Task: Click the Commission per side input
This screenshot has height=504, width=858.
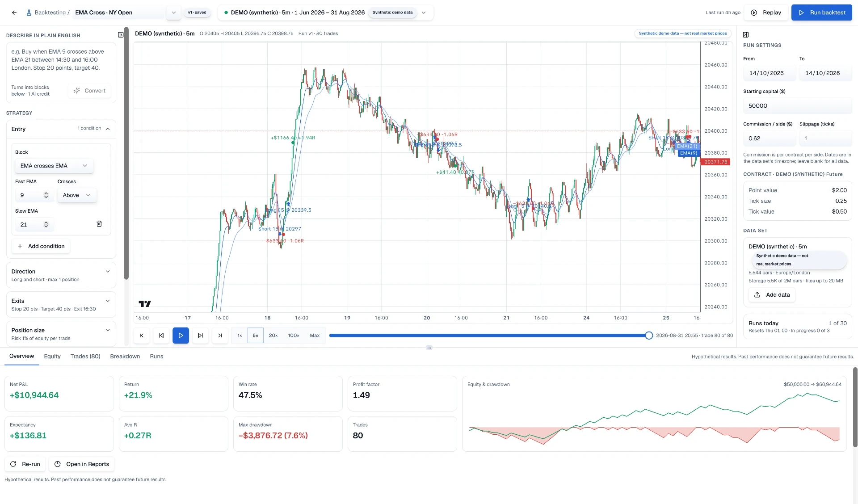Action: 770,139
